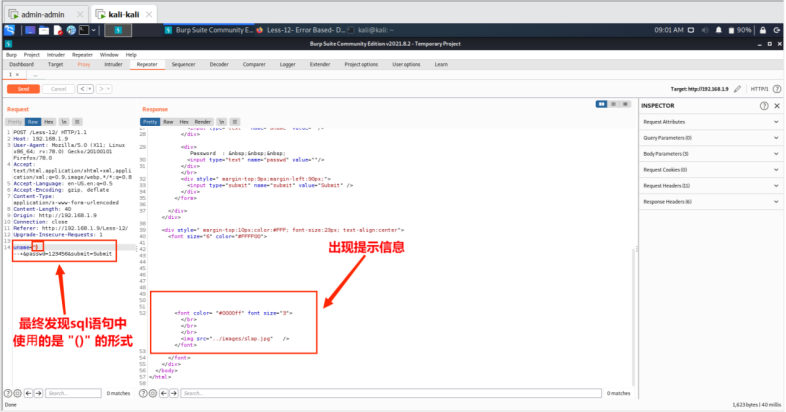Viewport: 786px width, 412px height.
Task: Open the Kali applications menu icon
Action: click(10, 30)
